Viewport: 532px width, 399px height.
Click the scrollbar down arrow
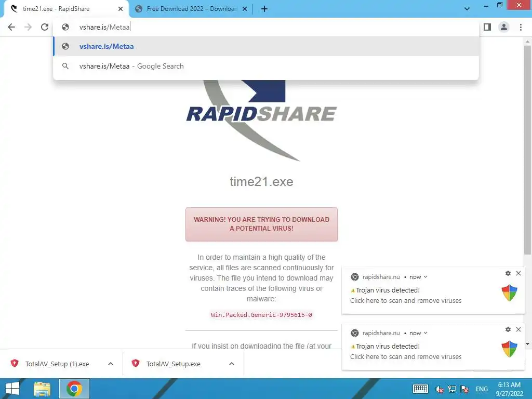527,344
